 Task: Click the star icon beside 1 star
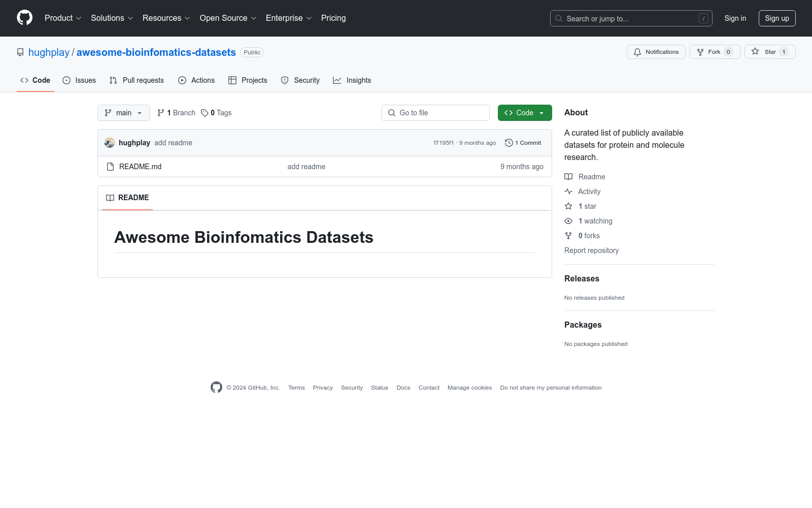(568, 206)
